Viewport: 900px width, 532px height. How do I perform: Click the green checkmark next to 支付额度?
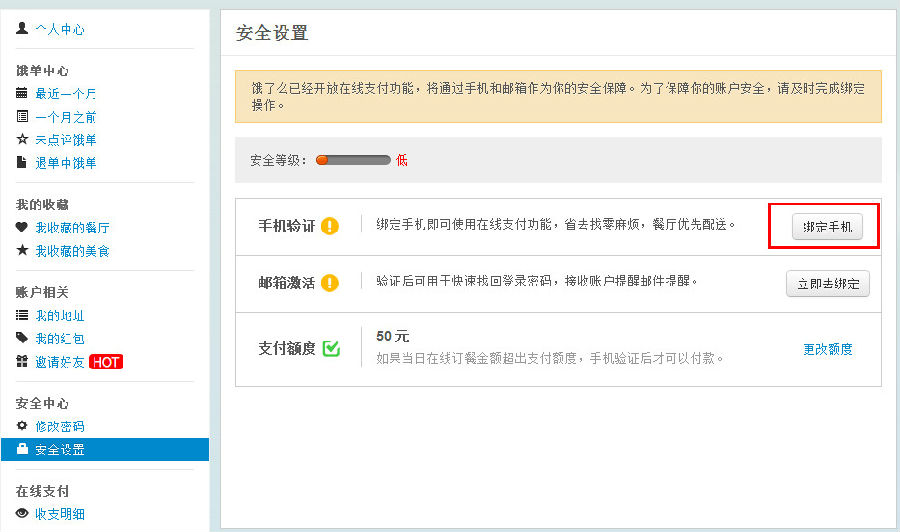332,349
